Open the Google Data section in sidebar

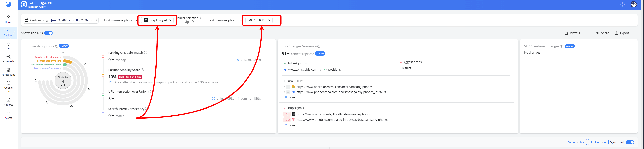click(x=8, y=87)
